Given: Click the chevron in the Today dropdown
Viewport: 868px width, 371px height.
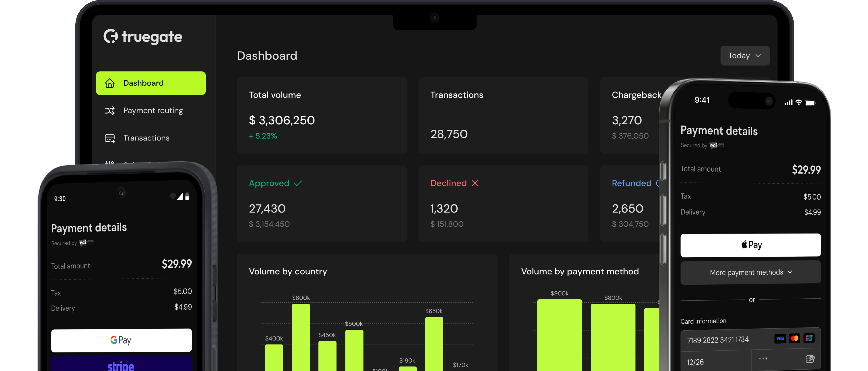Looking at the screenshot, I should [x=758, y=56].
